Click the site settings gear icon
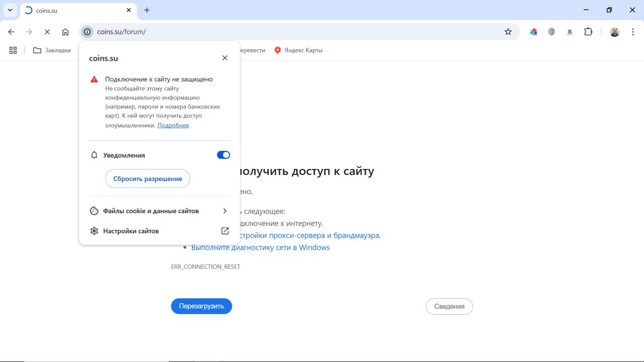644x362 pixels. tap(94, 231)
